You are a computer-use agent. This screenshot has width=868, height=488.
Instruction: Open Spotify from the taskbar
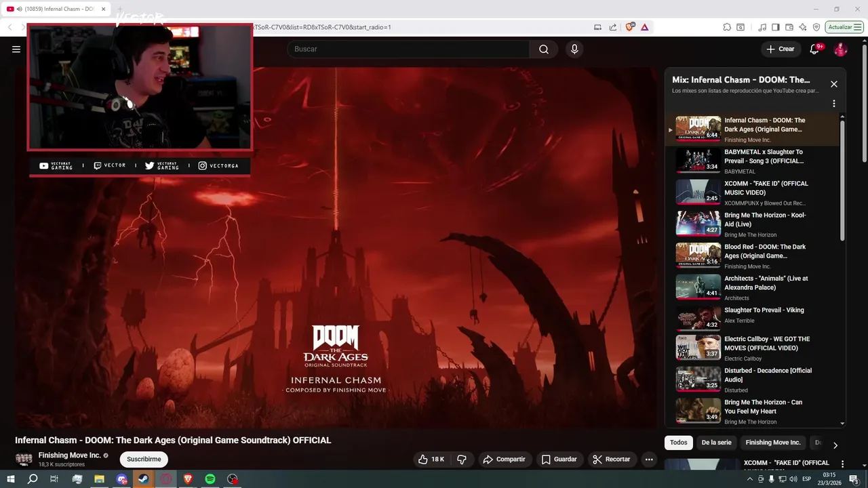(210, 479)
